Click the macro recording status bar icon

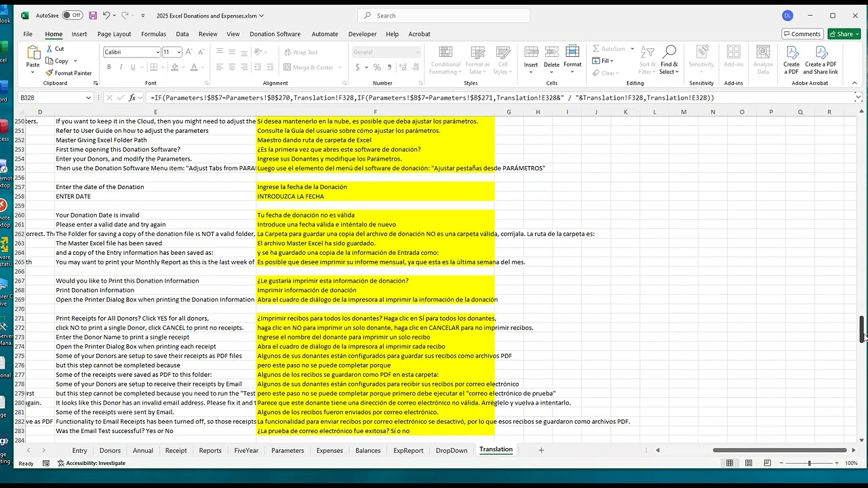[x=45, y=463]
